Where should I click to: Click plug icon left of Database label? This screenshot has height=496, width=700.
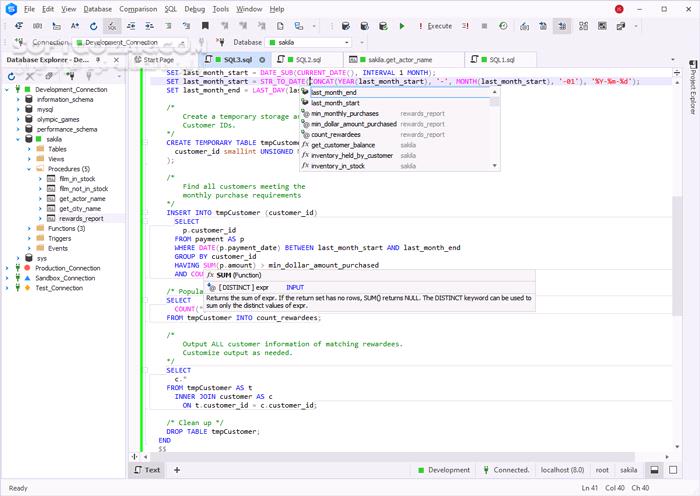point(220,42)
